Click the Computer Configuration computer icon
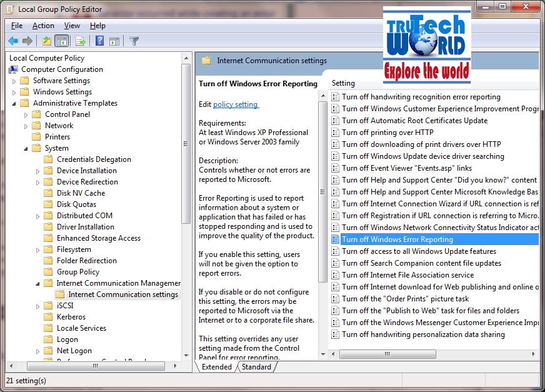The width and height of the screenshot is (545, 392). coord(13,69)
